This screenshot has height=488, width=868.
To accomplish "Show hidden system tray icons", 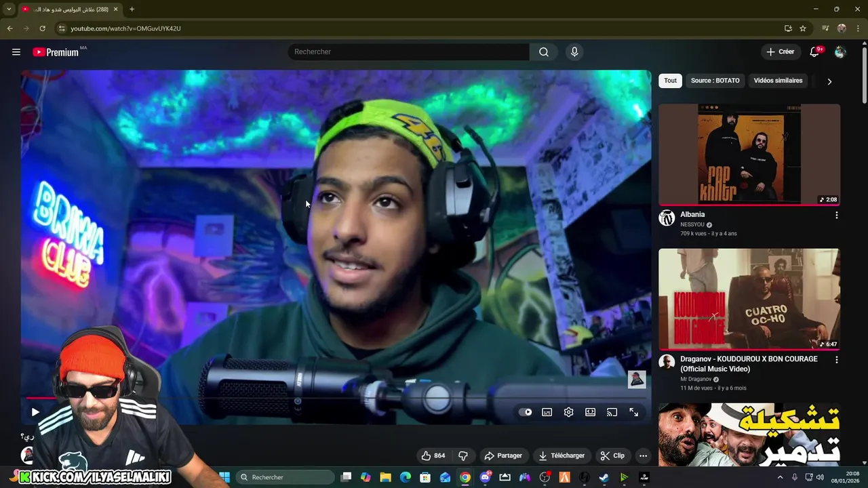I will coord(780,477).
